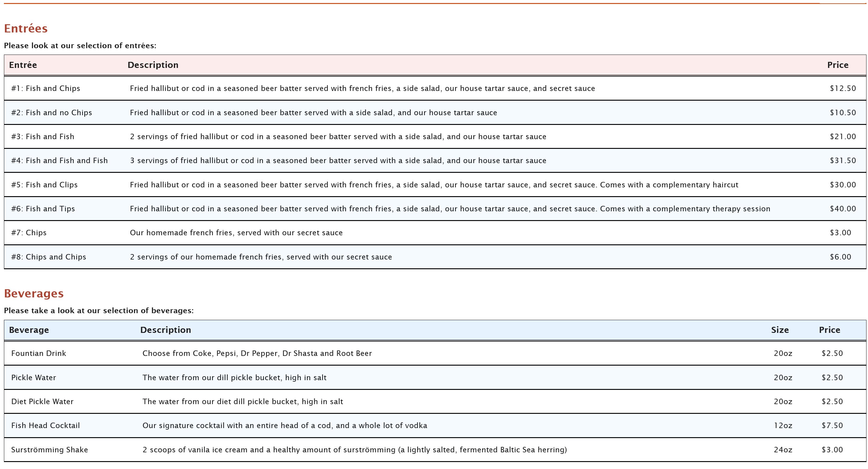
Task: Select the Description column header in entrées table
Action: 153,65
